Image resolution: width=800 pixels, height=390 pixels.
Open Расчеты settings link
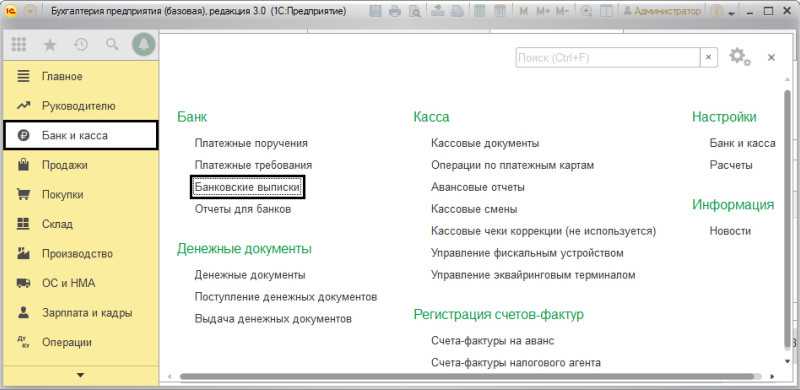coord(731,165)
